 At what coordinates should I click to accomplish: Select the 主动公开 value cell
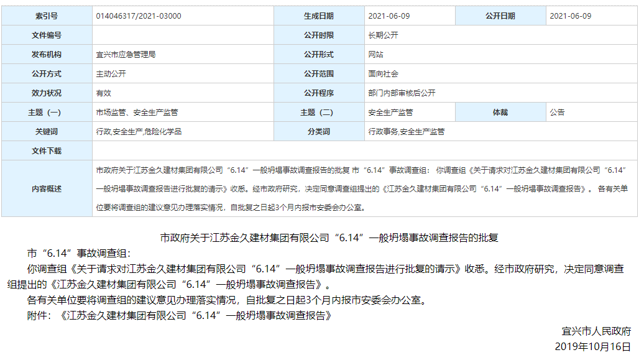click(x=111, y=74)
